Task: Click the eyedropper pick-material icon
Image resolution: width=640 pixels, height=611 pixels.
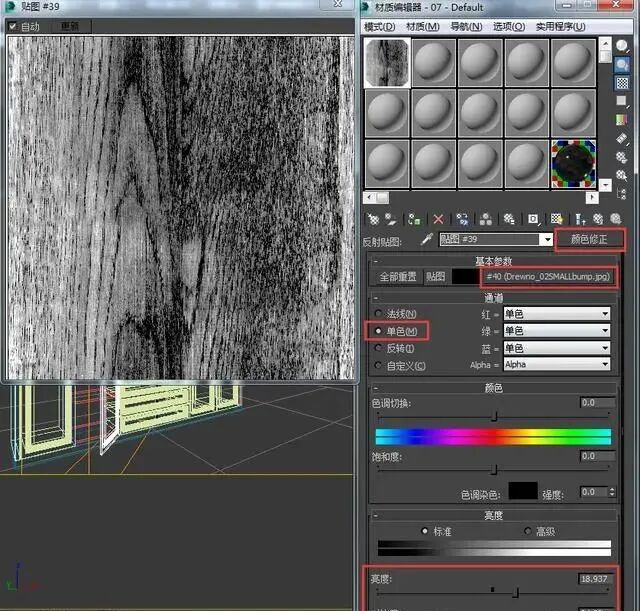Action: coord(427,239)
